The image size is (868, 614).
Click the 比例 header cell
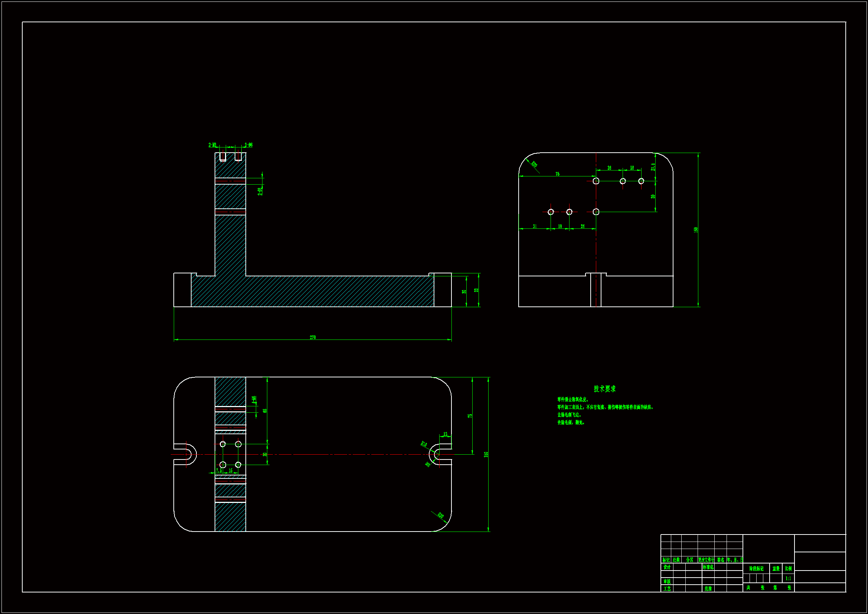(788, 568)
